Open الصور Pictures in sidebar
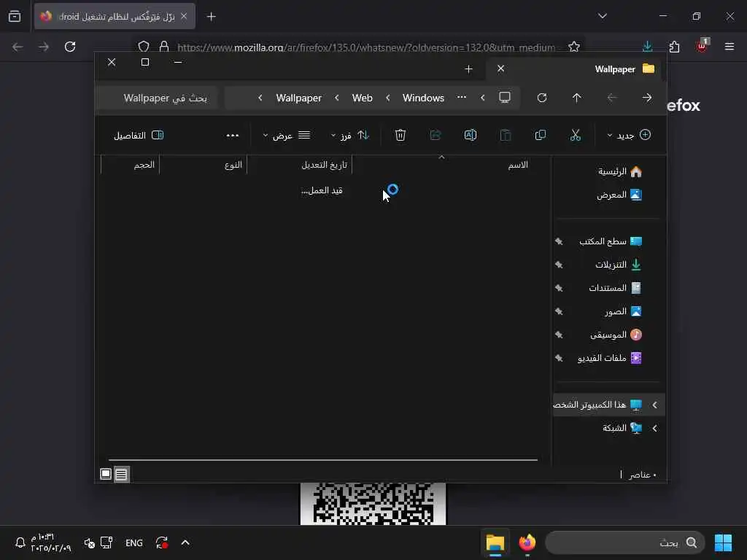 (623, 311)
